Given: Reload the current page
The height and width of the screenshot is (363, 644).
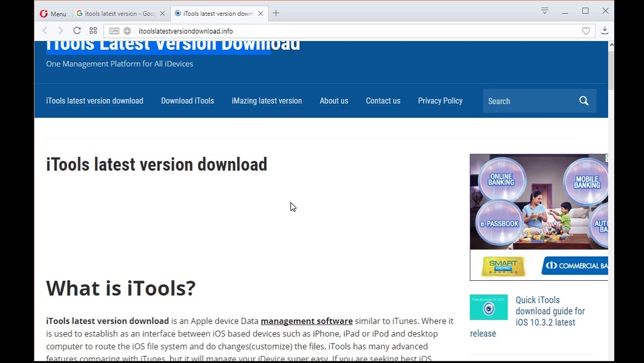Looking at the screenshot, I should coord(77,31).
